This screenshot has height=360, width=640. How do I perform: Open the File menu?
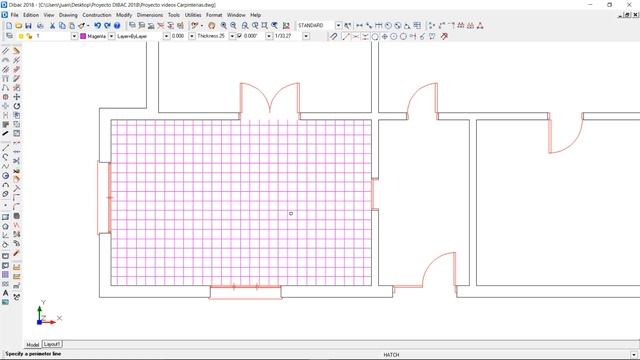point(14,15)
